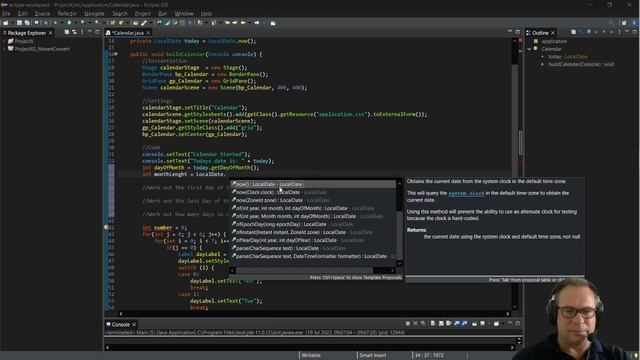
Task: Collapse the buildCalendar method fold marker
Action: point(116,54)
